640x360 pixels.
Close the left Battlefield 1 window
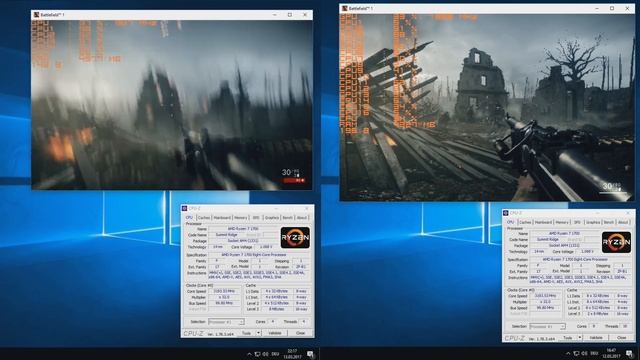point(305,15)
